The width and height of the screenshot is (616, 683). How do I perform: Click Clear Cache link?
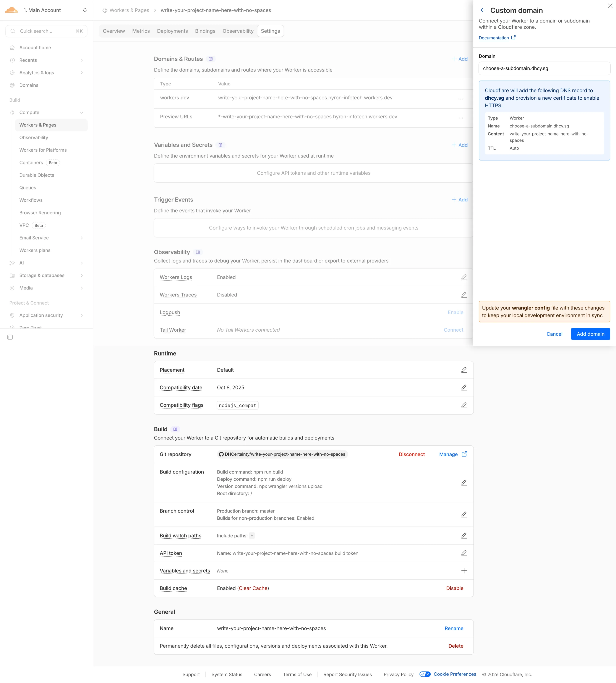click(x=253, y=589)
